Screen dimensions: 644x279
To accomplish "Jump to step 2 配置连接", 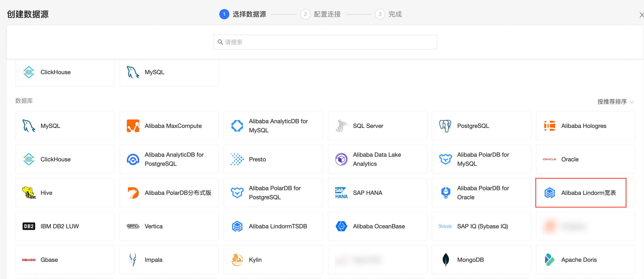I will click(321, 14).
